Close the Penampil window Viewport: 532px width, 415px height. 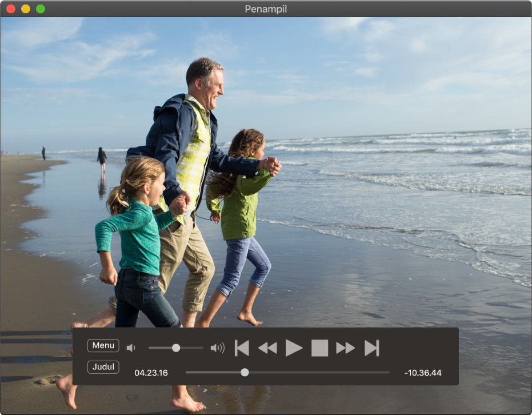[11, 9]
